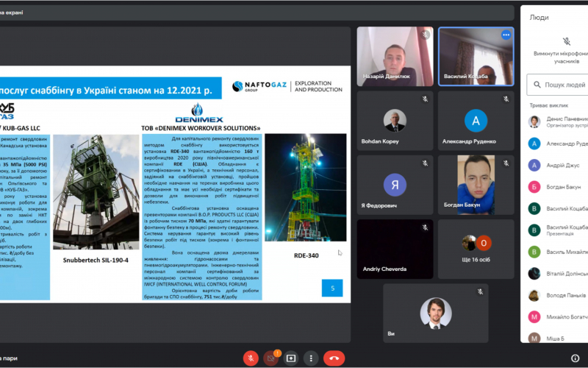588x368 pixels.
Task: Click Триває виклик section label
Action: pos(548,105)
